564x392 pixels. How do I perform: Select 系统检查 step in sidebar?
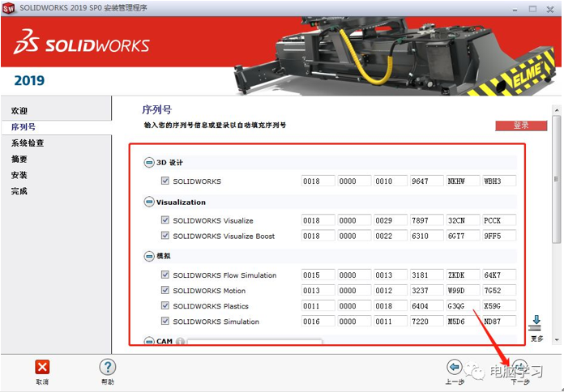tap(28, 143)
